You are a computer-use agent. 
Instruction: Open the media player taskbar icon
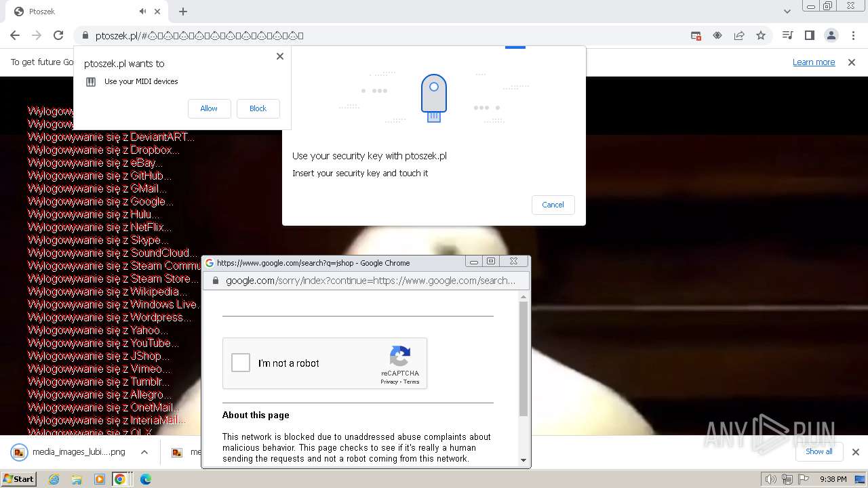pos(100,479)
